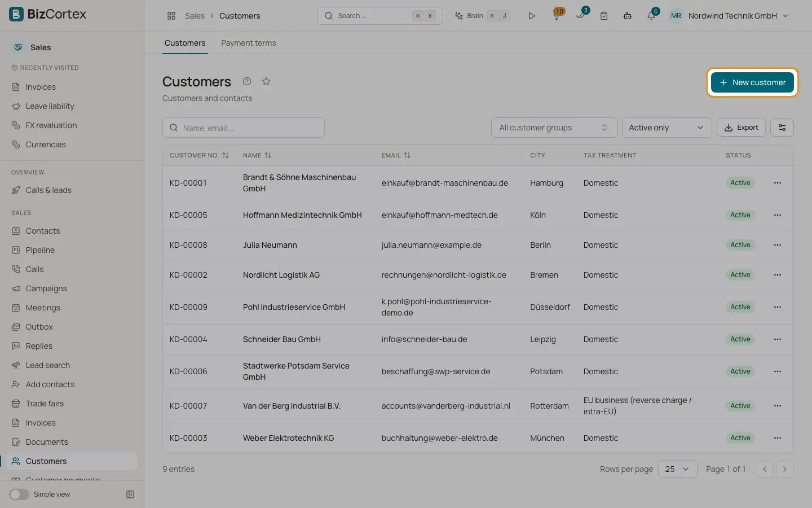Star the Customers page as favorite
The width and height of the screenshot is (812, 508).
tap(266, 81)
